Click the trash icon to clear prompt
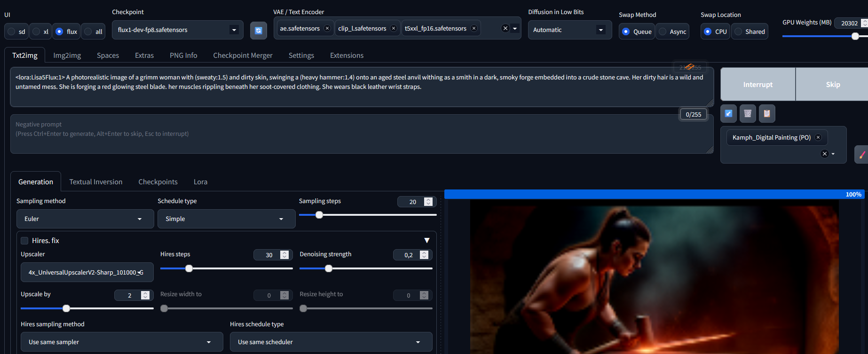This screenshot has height=354, width=868. click(x=748, y=113)
